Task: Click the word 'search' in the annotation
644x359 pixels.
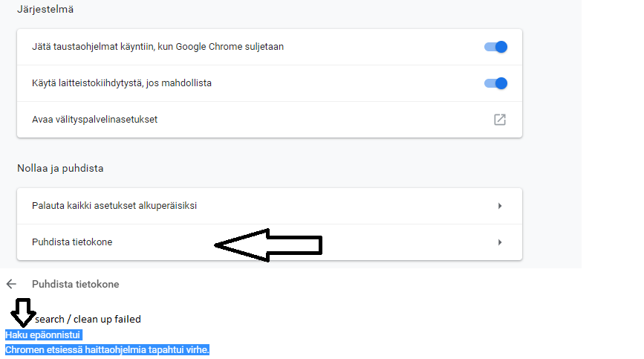Action: pyautogui.click(x=50, y=320)
